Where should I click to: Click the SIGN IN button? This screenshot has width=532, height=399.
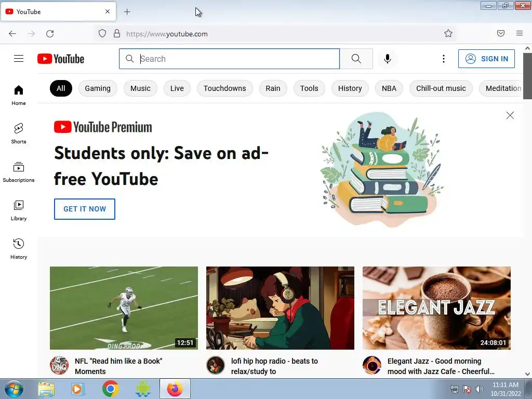[x=486, y=59]
